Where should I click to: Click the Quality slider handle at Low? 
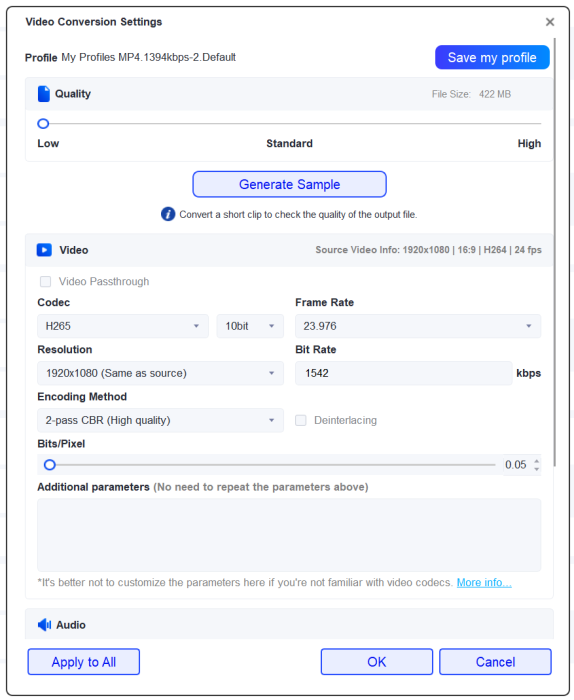pos(43,124)
